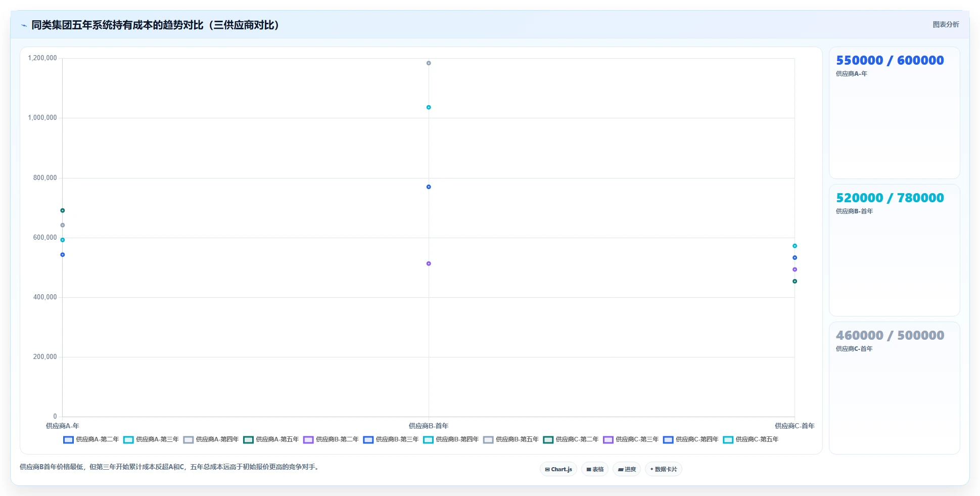980x496 pixels.
Task: Hide the 供应商B-第二年 legend series
Action: click(331, 439)
